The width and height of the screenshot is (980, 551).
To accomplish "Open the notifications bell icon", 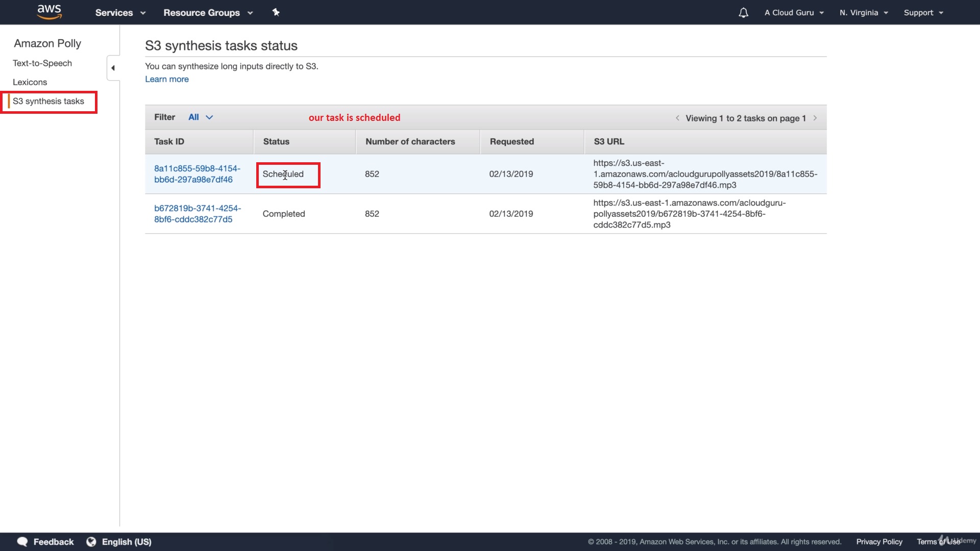I will (743, 13).
